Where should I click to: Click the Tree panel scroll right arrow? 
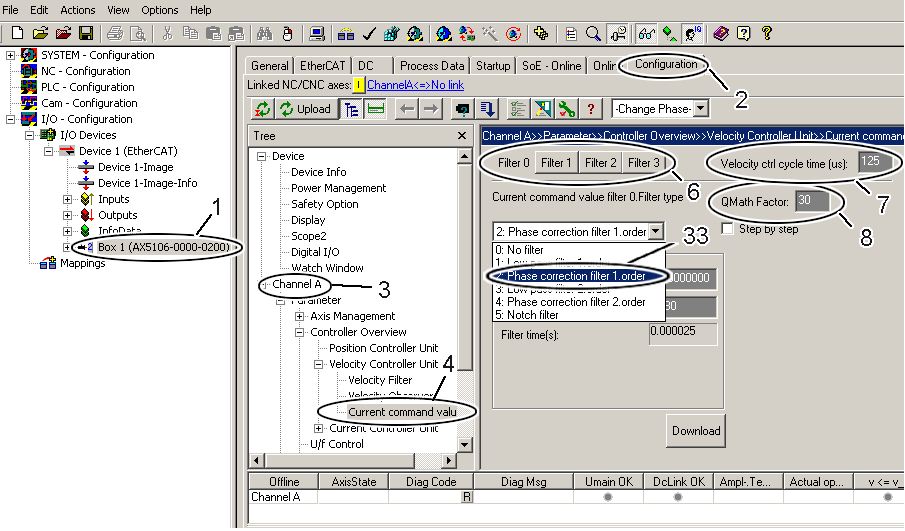pos(448,461)
